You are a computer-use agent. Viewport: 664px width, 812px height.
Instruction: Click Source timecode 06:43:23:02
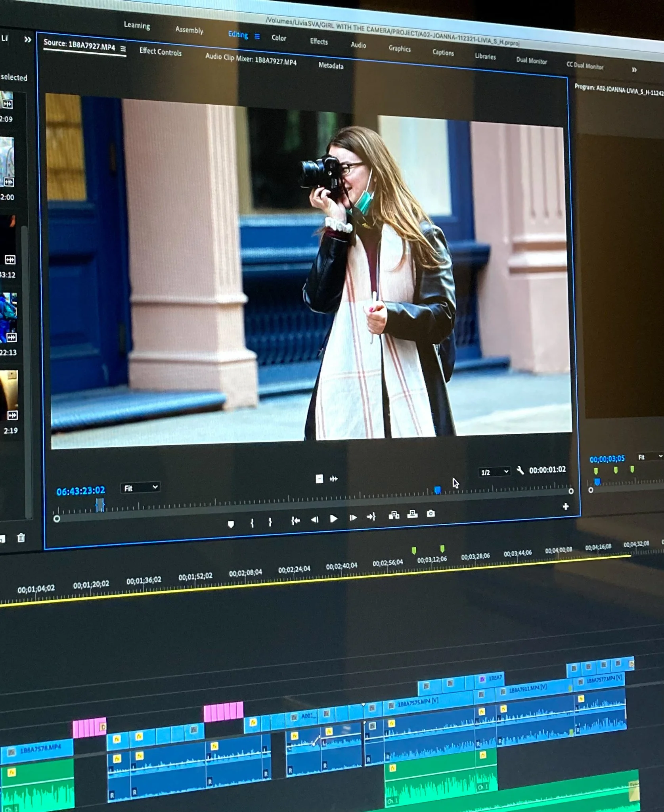tap(80, 491)
